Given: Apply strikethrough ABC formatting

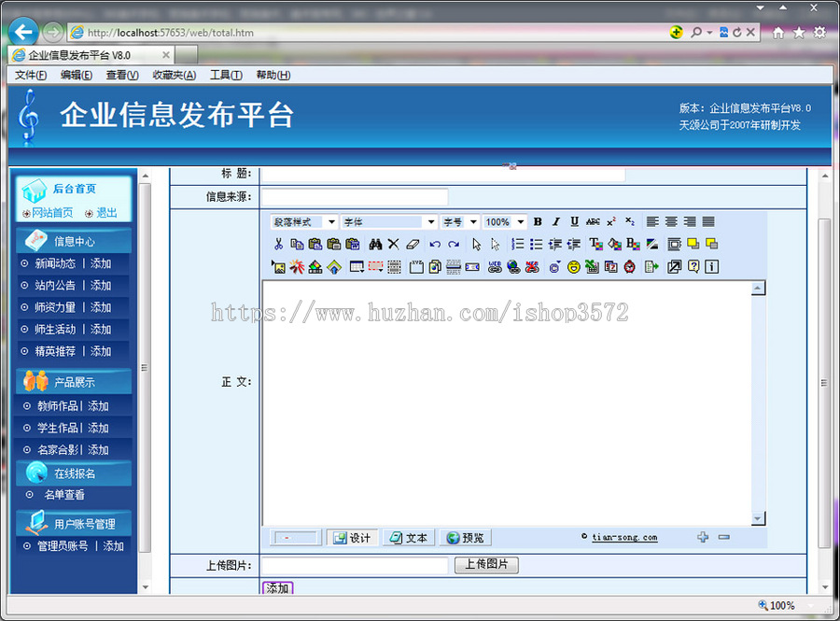Looking at the screenshot, I should coord(593,222).
